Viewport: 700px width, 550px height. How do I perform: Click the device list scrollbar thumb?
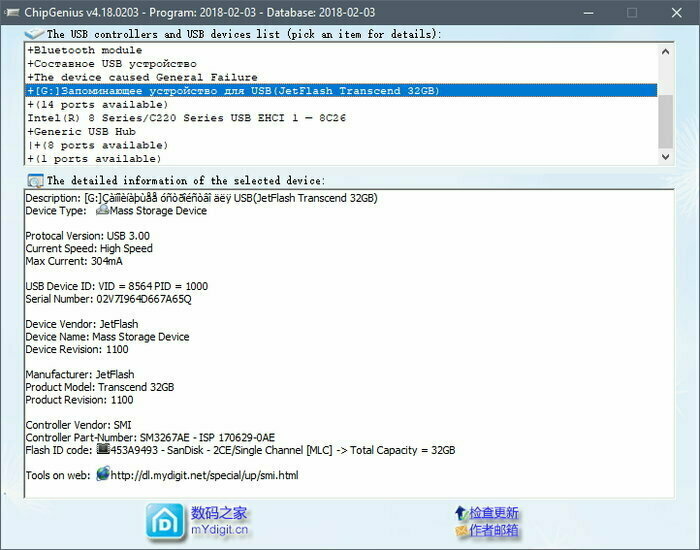pos(665,121)
